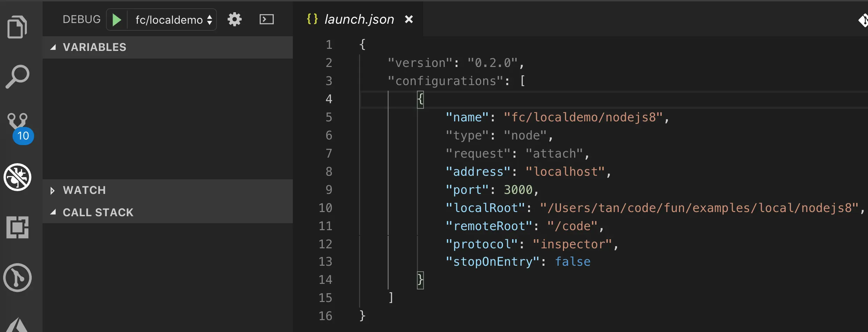
Task: Click line number 4 in gutter
Action: pyautogui.click(x=329, y=99)
